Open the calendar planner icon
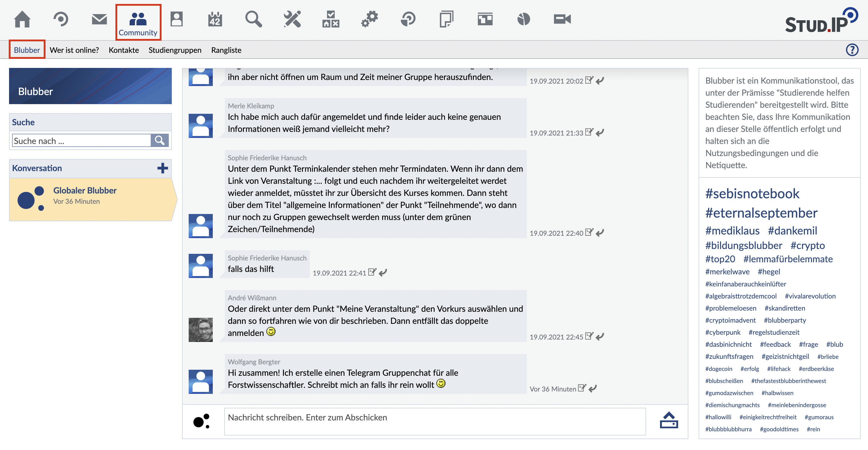Screen dimensions: 868x450 click(x=215, y=19)
